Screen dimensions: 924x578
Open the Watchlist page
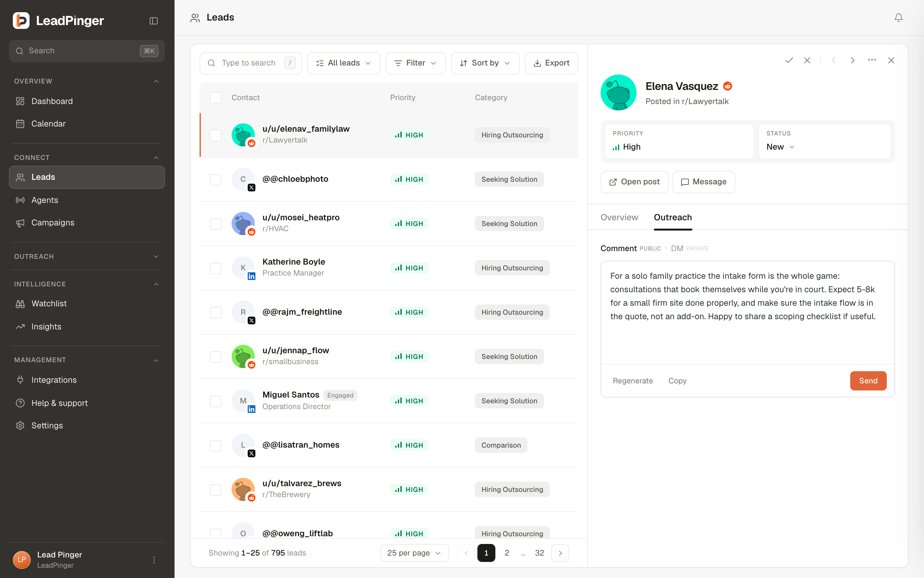pyautogui.click(x=87, y=303)
